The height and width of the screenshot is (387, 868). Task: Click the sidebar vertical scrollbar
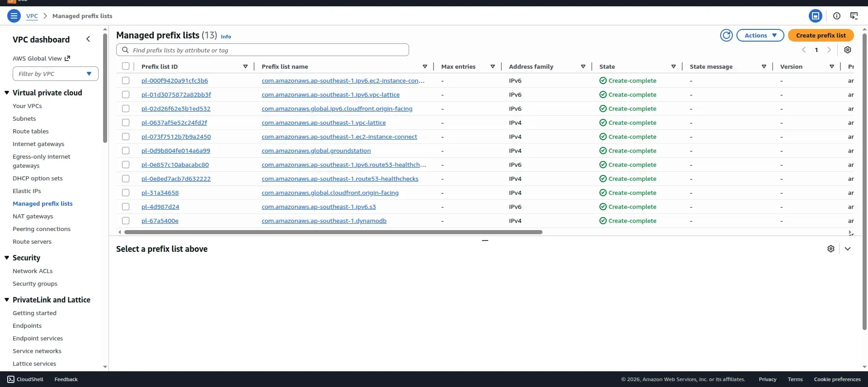coord(105,88)
